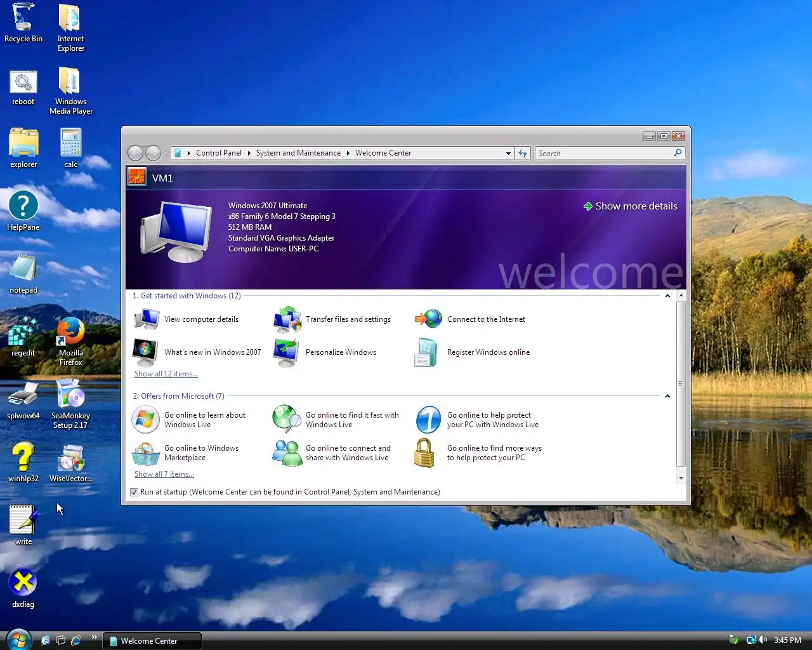Select the HelpPane desktop icon
This screenshot has width=812, height=650.
point(23,211)
